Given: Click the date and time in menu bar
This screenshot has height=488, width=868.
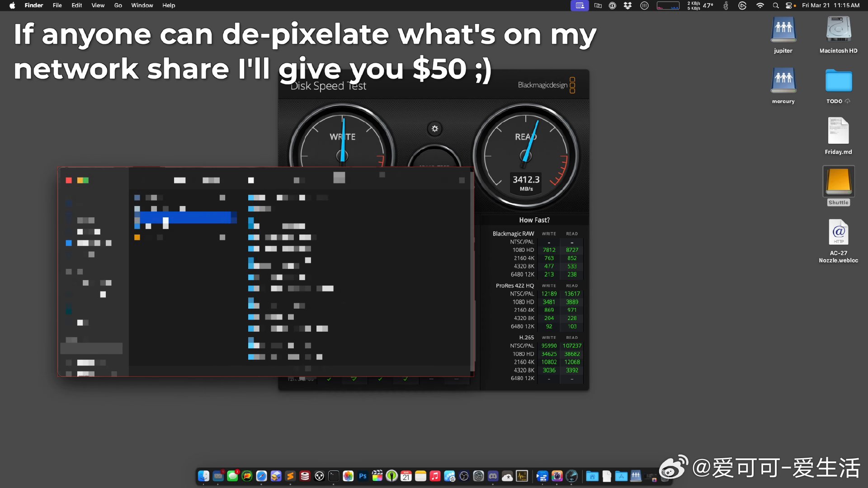Looking at the screenshot, I should [x=831, y=5].
